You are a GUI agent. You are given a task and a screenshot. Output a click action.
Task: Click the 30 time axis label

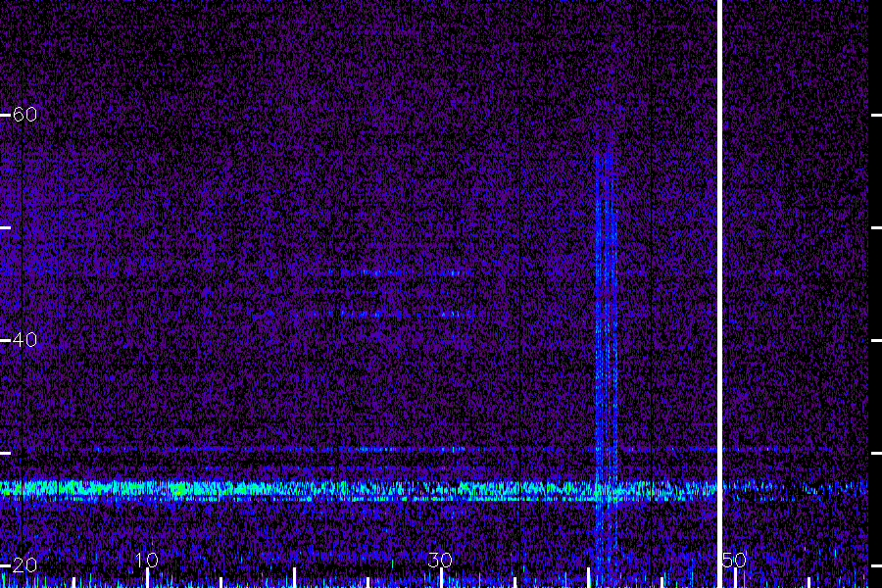[x=440, y=560]
